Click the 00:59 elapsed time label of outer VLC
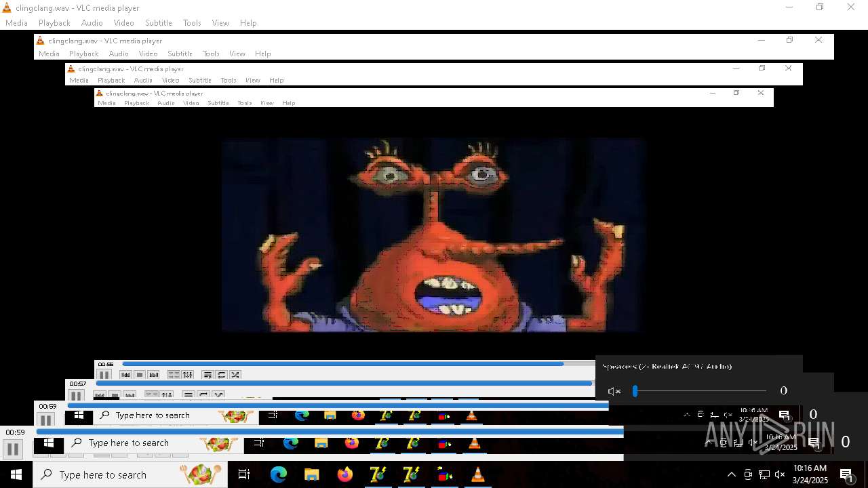 [x=15, y=432]
